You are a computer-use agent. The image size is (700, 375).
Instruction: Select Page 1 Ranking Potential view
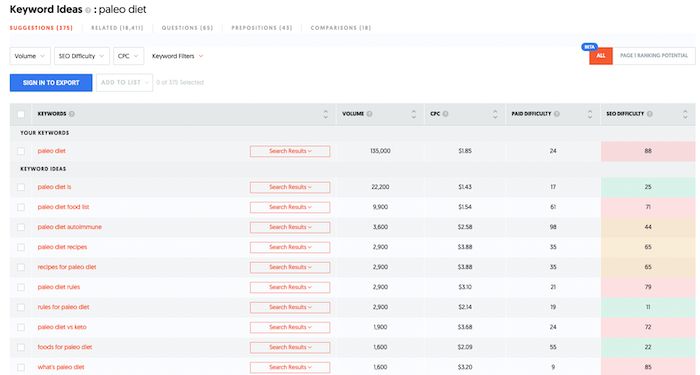point(654,56)
